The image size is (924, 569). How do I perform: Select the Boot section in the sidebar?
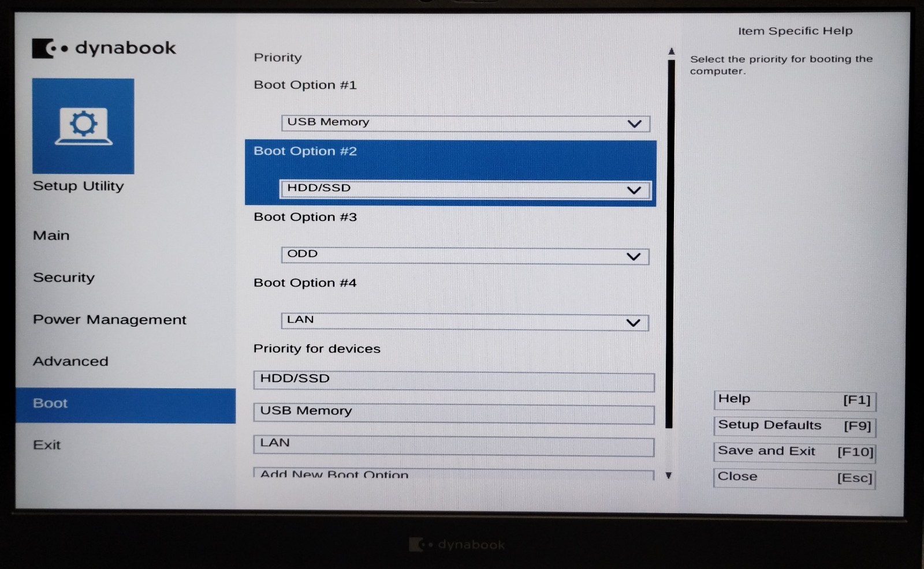[126, 406]
